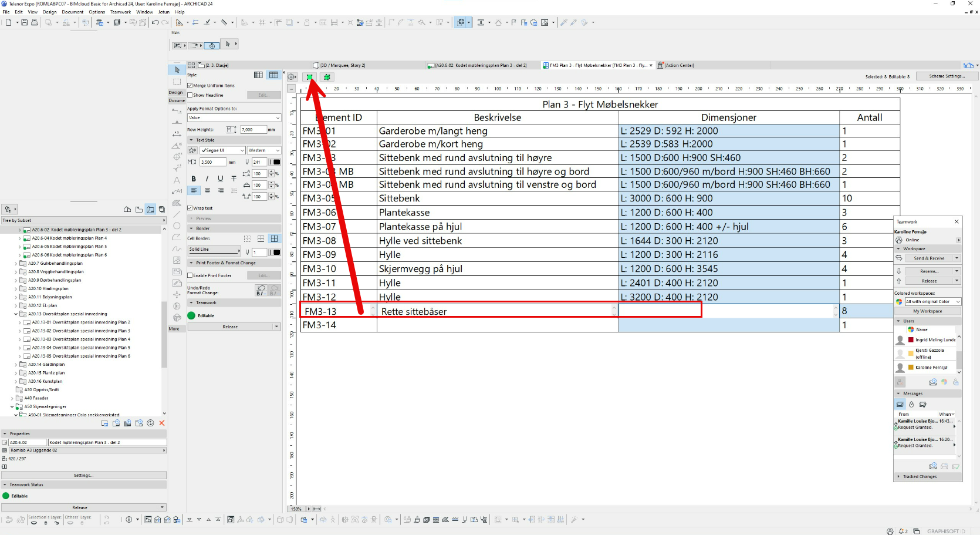Viewport: 980px width, 535px height.
Task: Click Scheme Settings button
Action: [946, 76]
